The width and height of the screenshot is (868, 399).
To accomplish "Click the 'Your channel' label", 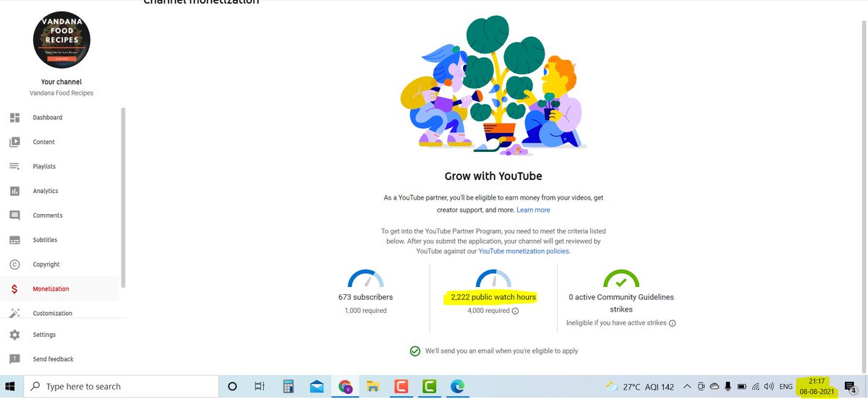I will tap(61, 82).
